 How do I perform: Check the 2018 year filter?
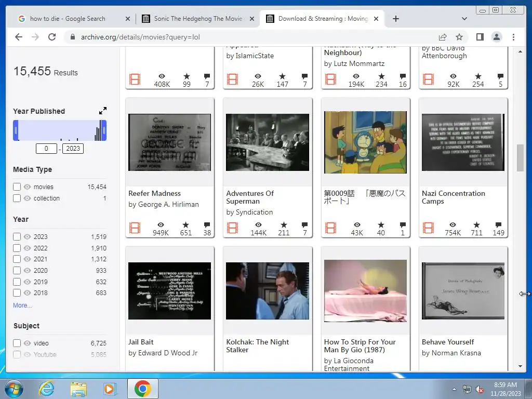pyautogui.click(x=17, y=293)
